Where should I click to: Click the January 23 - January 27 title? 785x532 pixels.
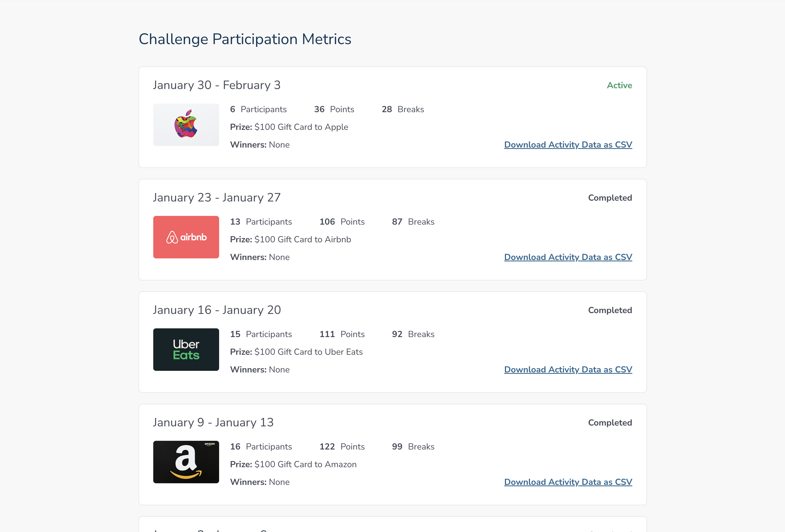(216, 198)
